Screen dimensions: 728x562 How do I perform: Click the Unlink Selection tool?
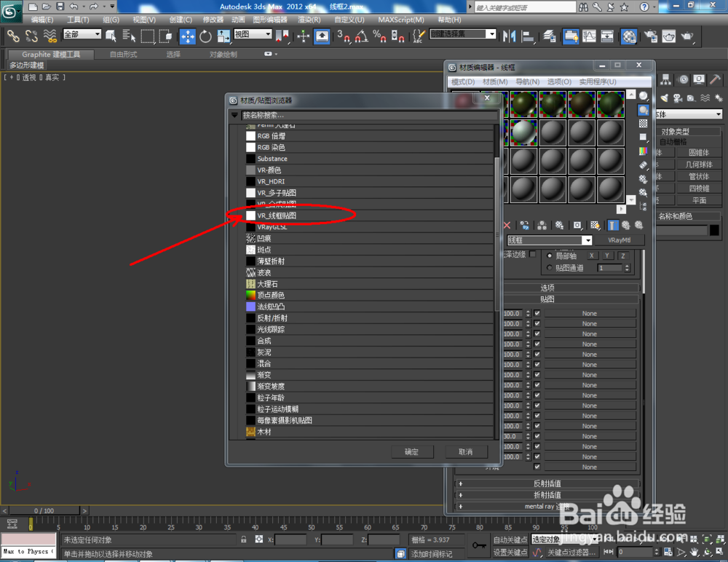(31, 36)
